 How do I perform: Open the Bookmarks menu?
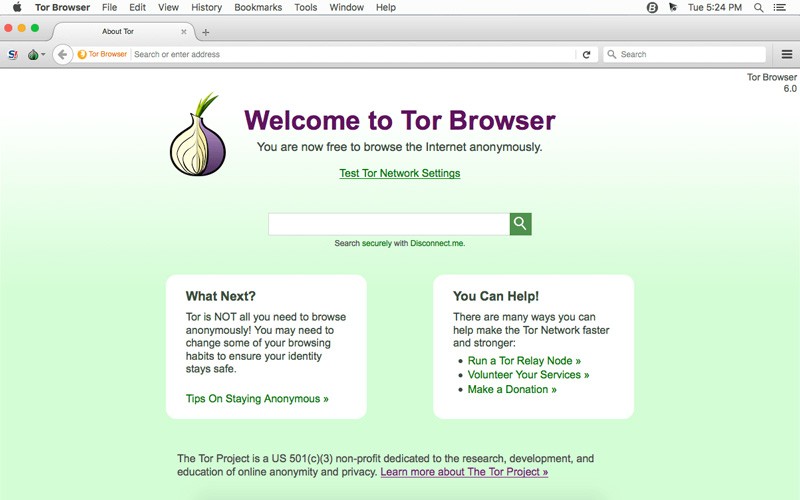click(x=258, y=7)
